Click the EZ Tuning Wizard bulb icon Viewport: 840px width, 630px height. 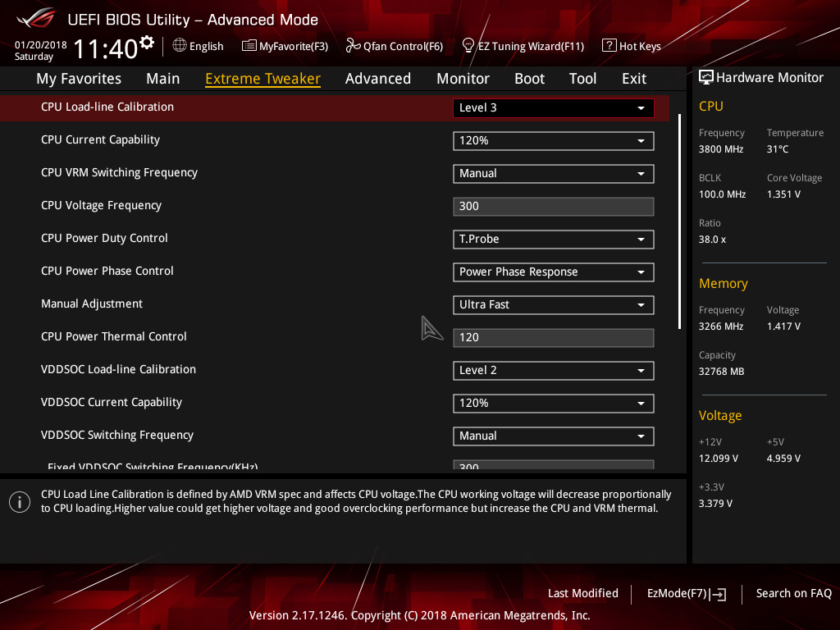pyautogui.click(x=468, y=46)
